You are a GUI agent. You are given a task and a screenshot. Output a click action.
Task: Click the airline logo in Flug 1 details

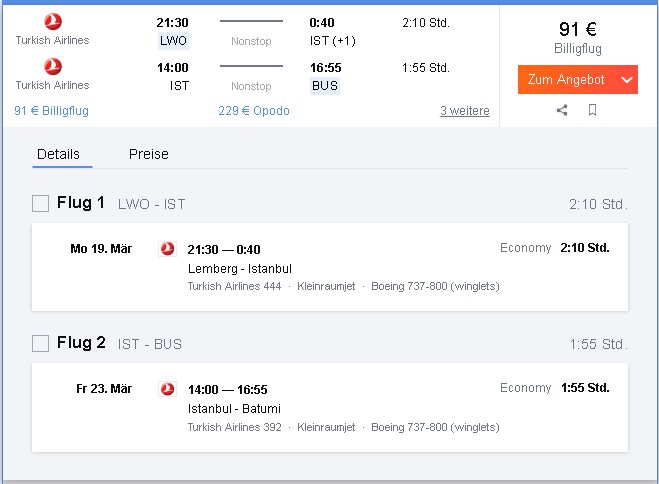tap(167, 249)
